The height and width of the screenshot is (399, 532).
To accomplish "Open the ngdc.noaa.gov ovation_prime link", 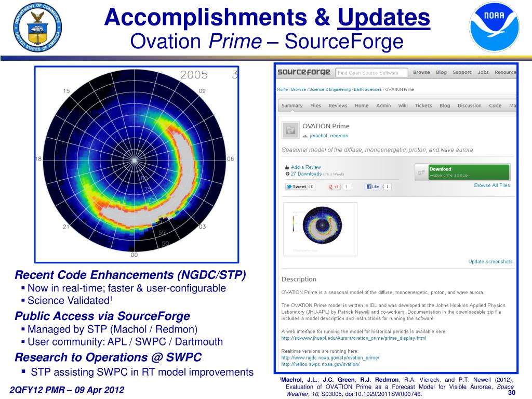I will [330, 357].
